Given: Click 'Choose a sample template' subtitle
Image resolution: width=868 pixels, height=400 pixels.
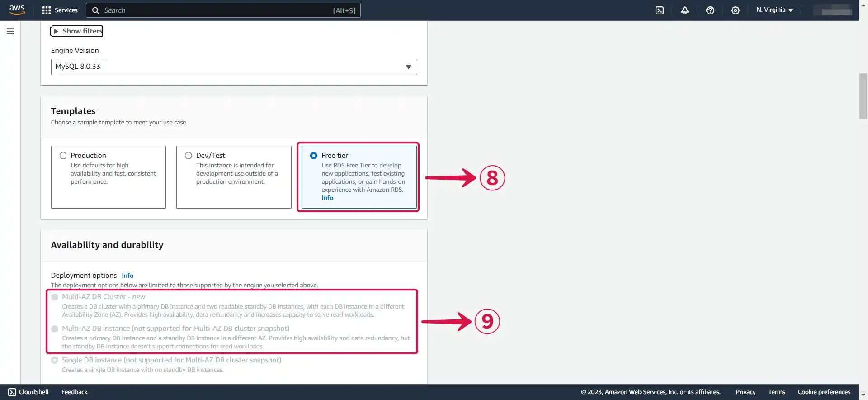Looking at the screenshot, I should tap(119, 123).
